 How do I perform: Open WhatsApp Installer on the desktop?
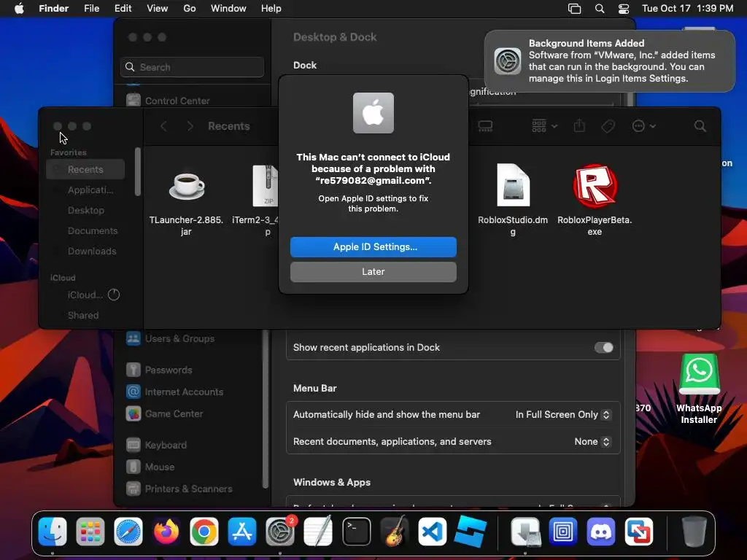tap(698, 389)
